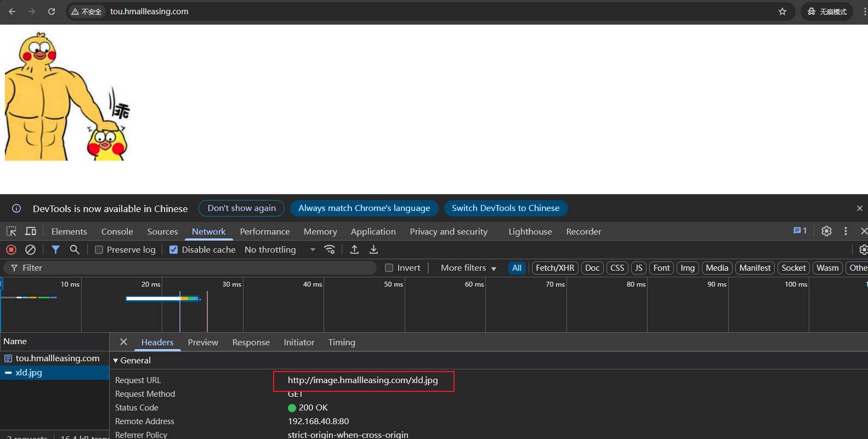Type in the network Filter text field

tap(192, 268)
